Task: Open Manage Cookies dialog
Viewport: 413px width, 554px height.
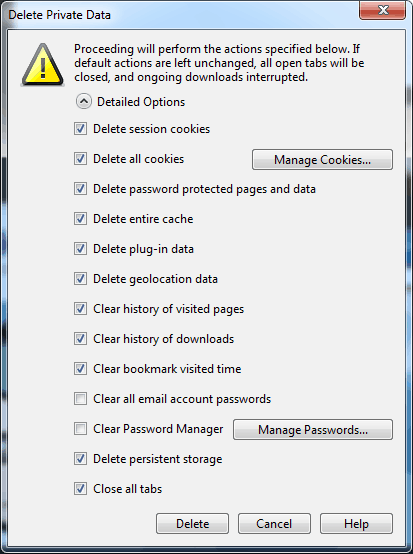Action: [322, 160]
